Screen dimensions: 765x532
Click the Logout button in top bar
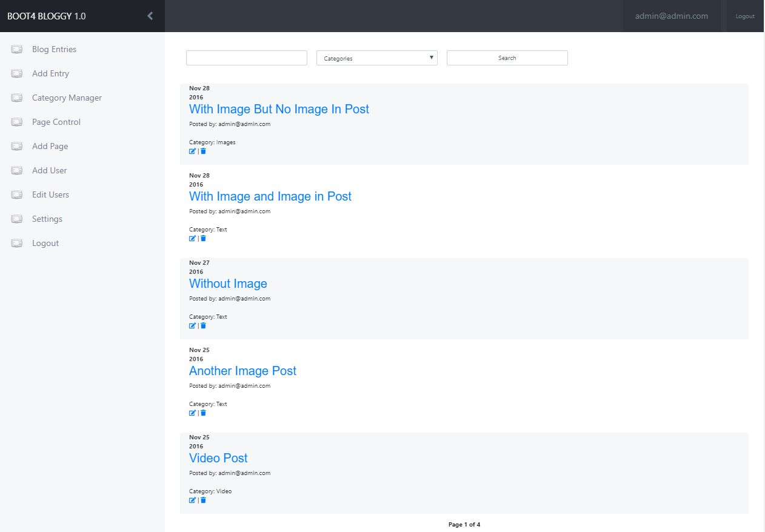coord(745,16)
